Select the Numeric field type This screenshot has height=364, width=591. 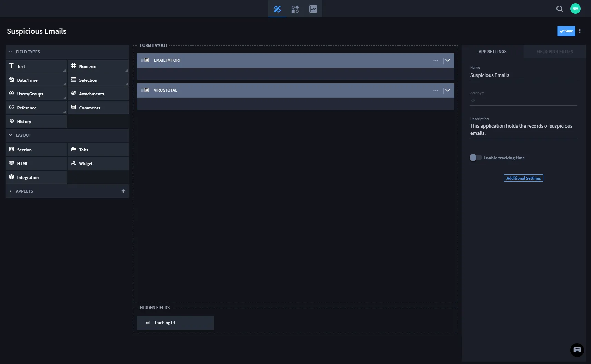(x=98, y=66)
